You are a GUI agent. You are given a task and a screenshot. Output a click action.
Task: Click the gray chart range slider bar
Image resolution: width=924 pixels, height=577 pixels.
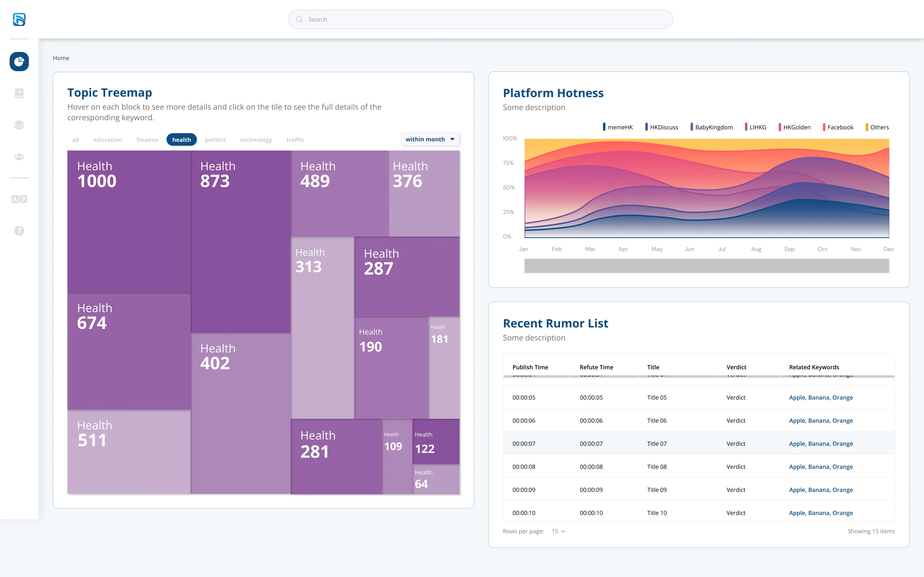click(x=707, y=266)
